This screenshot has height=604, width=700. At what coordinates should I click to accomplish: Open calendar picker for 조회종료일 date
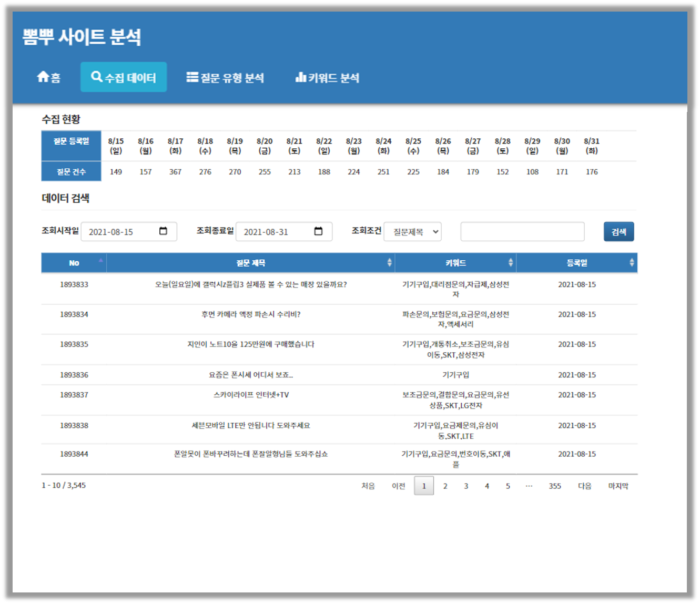(x=318, y=231)
